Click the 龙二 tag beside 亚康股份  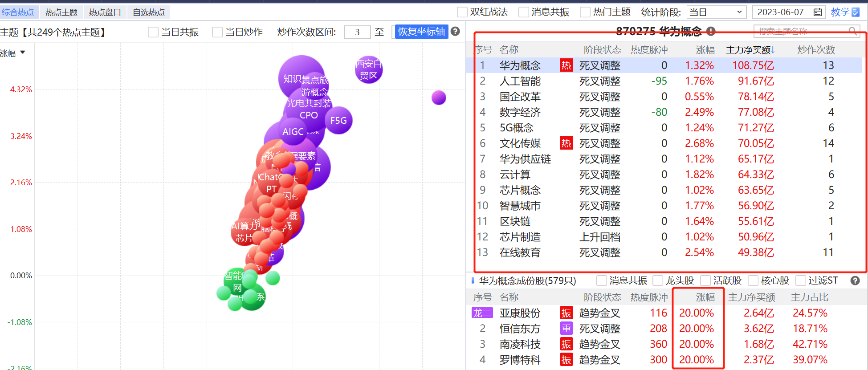tap(482, 313)
